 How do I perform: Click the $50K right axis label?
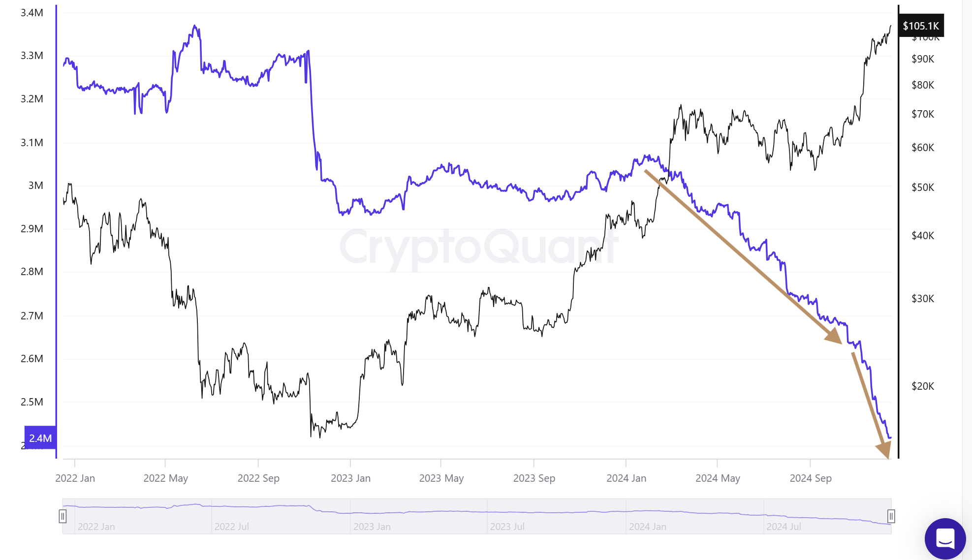922,187
